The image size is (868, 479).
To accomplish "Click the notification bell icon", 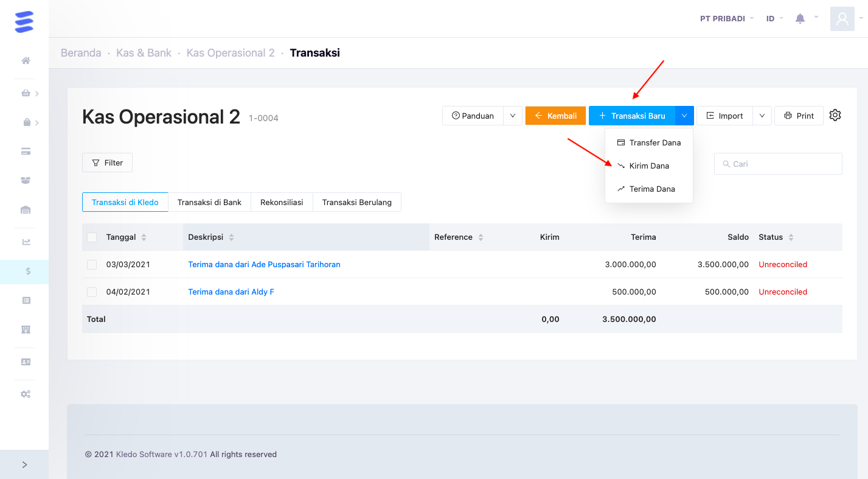I will pos(800,18).
